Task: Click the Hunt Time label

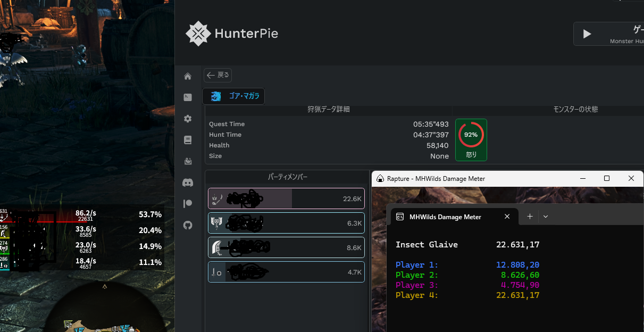Action: click(x=225, y=135)
